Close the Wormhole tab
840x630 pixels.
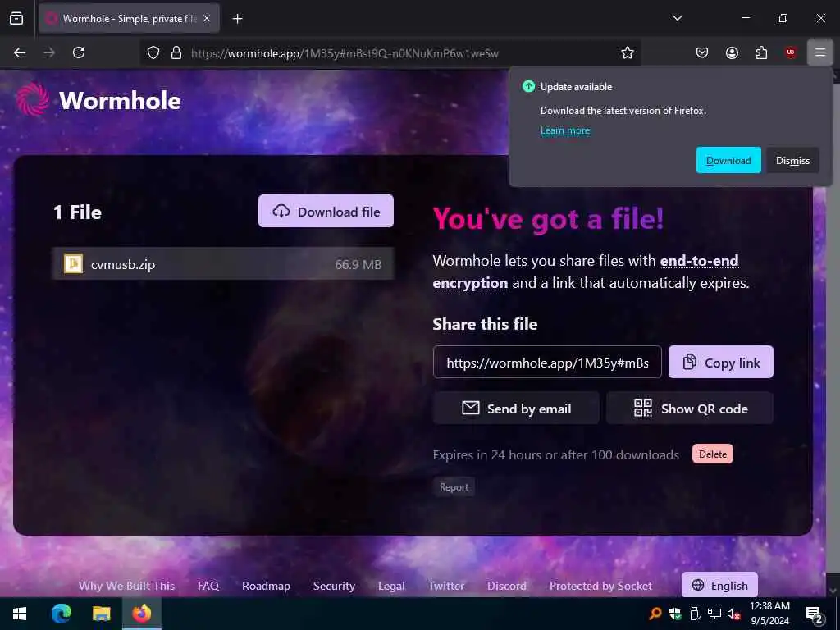pos(207,19)
